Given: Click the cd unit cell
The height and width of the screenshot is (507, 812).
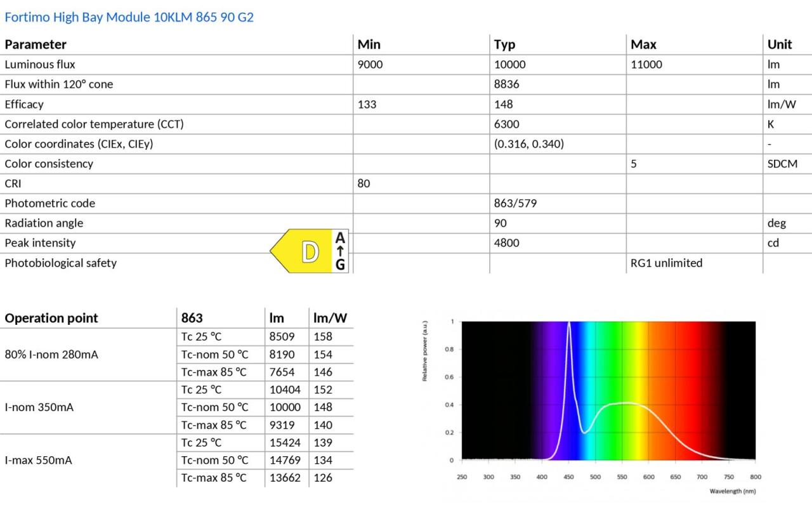Looking at the screenshot, I should 773,243.
